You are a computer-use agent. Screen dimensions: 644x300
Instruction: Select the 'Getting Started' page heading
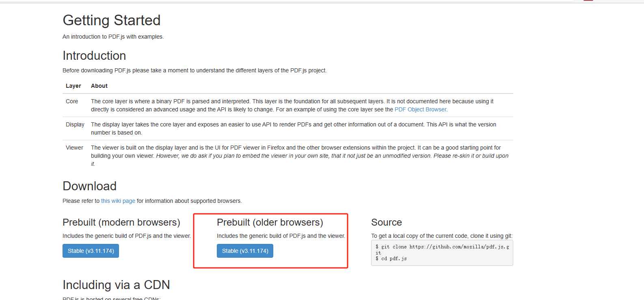(111, 20)
